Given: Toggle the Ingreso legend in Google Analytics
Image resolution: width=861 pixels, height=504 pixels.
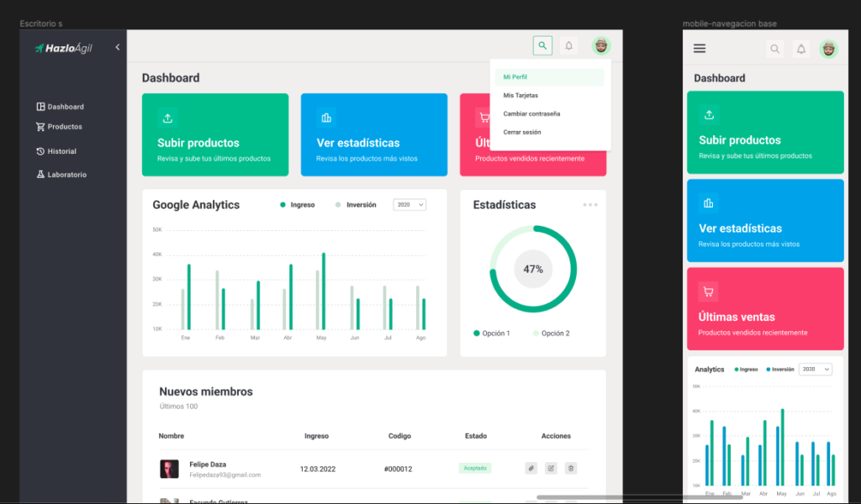Looking at the screenshot, I should click(x=298, y=205).
